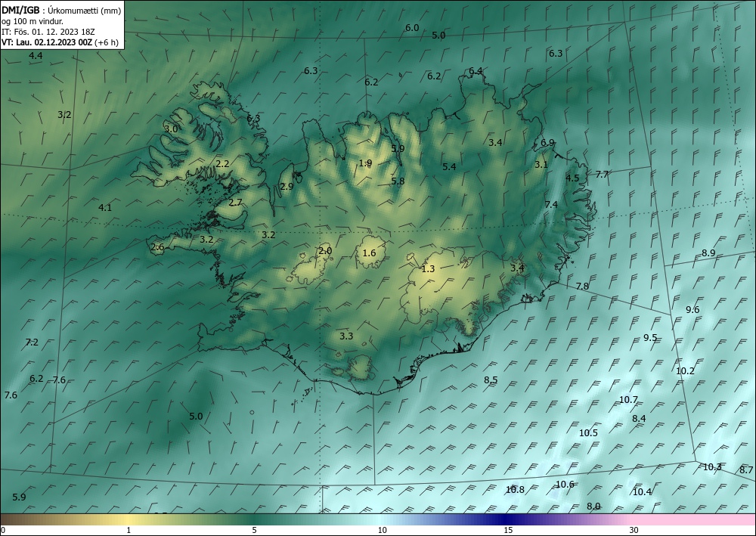Select the 'og 100 m vindur.' header line
The height and width of the screenshot is (536, 756).
(33, 21)
